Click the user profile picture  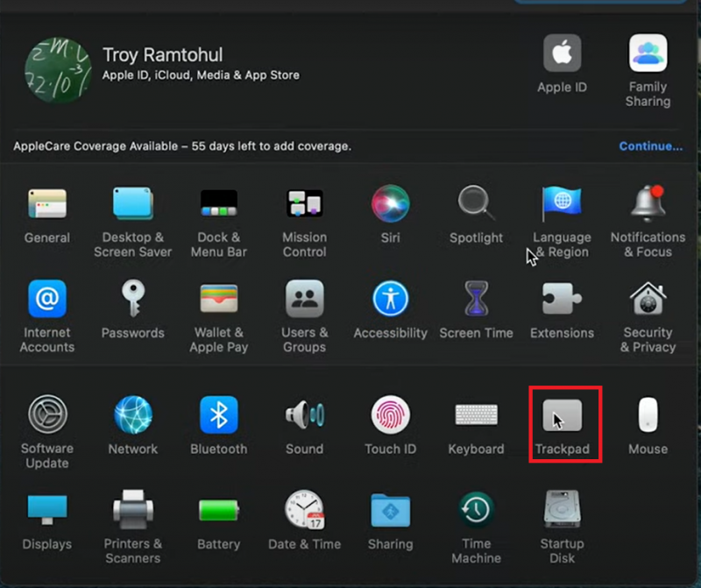coord(58,70)
